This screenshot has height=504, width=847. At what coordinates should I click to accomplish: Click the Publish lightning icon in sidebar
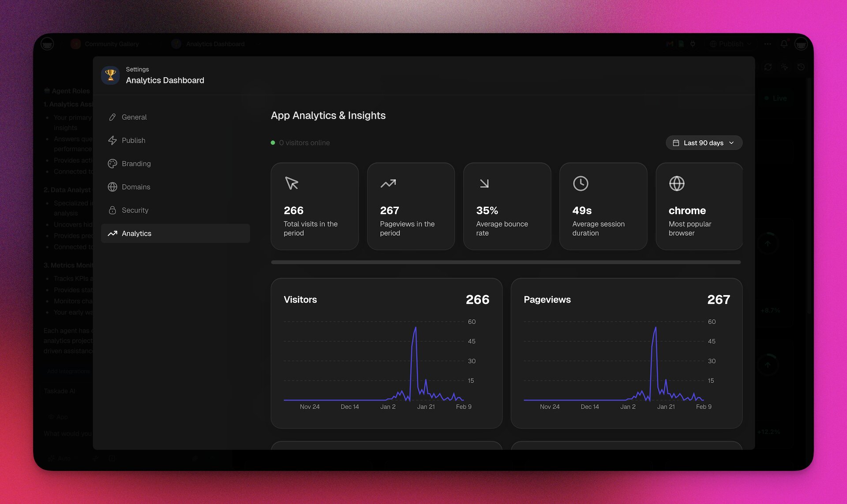pyautogui.click(x=112, y=140)
